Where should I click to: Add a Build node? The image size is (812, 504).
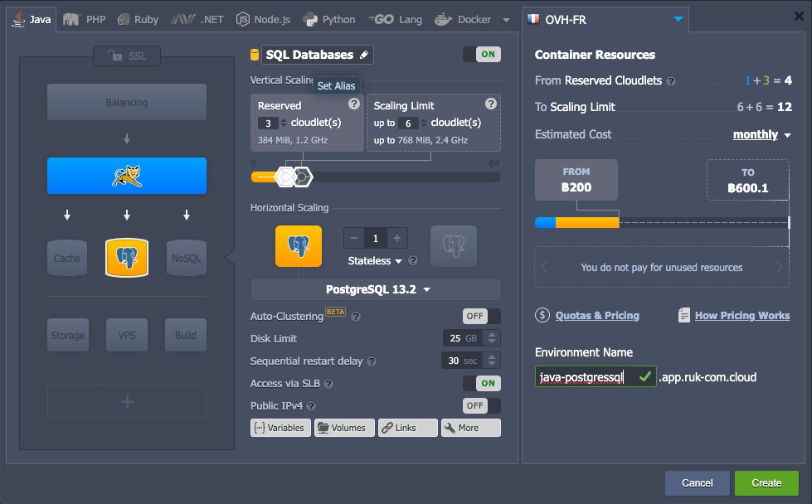186,336
